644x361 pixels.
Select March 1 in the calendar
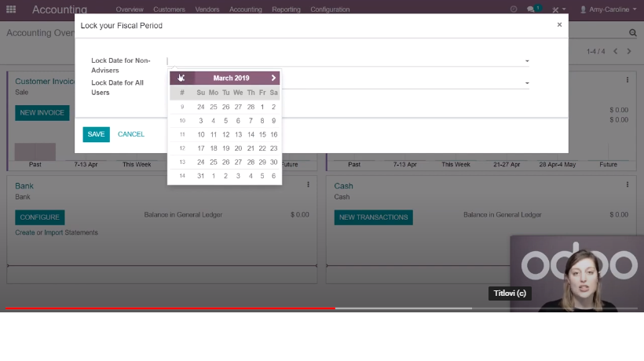(x=262, y=107)
